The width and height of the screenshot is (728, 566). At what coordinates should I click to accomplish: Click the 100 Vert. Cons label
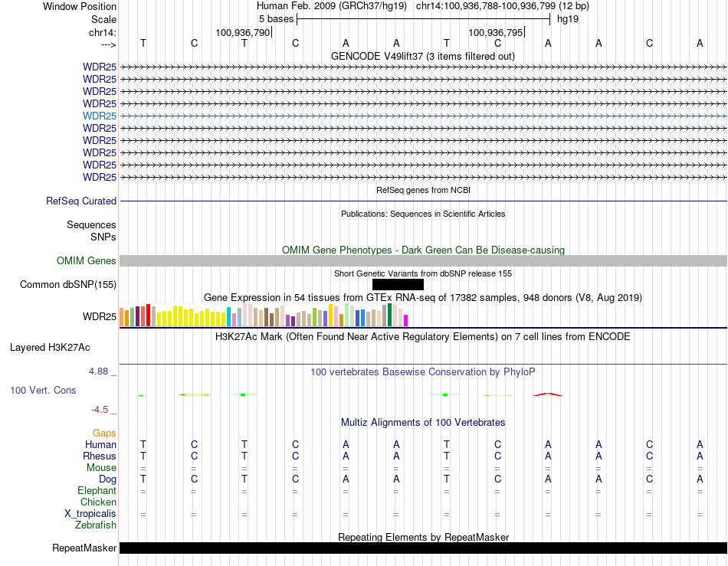[x=43, y=390]
